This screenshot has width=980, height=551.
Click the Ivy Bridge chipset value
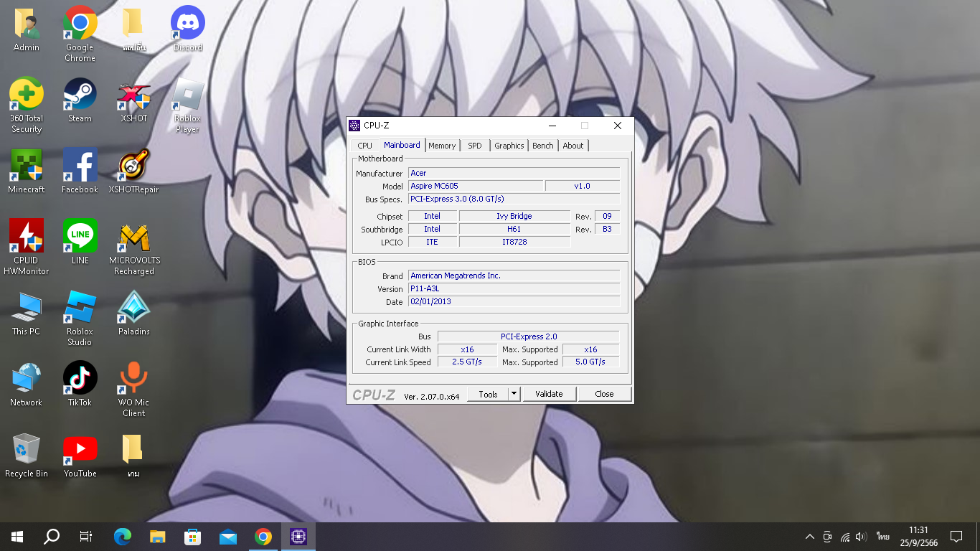[514, 216]
